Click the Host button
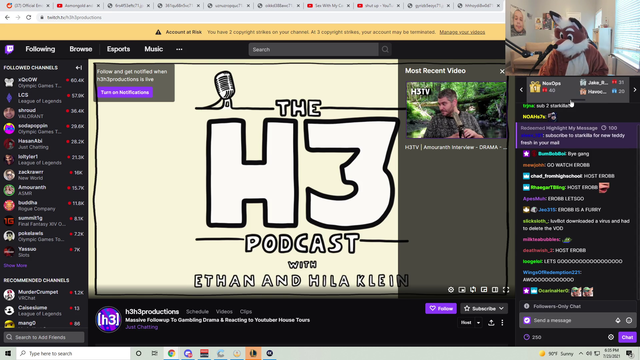640x360 pixels. tap(466, 322)
